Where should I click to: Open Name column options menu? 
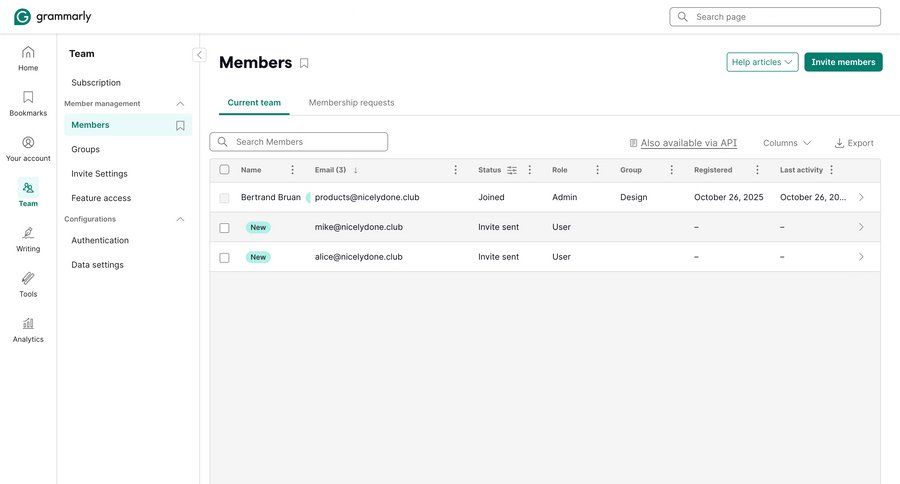[292, 170]
